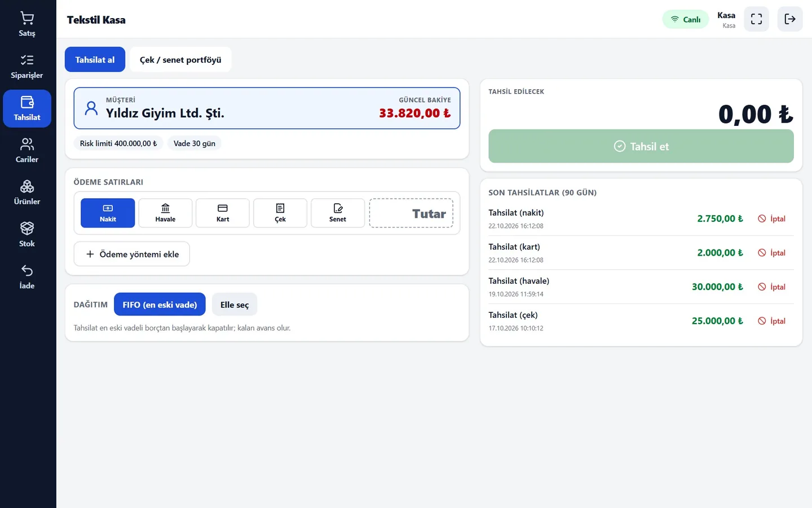Switch to Tahsilat al tab
The height and width of the screenshot is (508, 812).
[95, 59]
